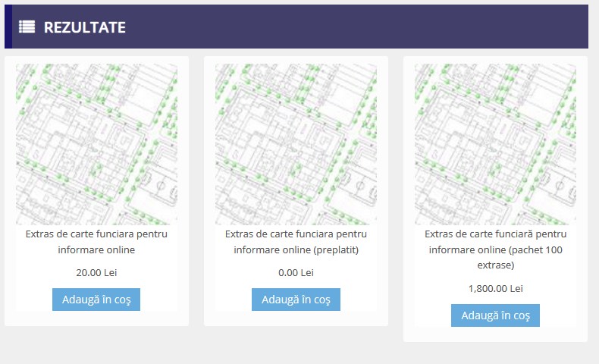
Task: Open the 'informare online (preplatit)' product title
Action: click(296, 242)
